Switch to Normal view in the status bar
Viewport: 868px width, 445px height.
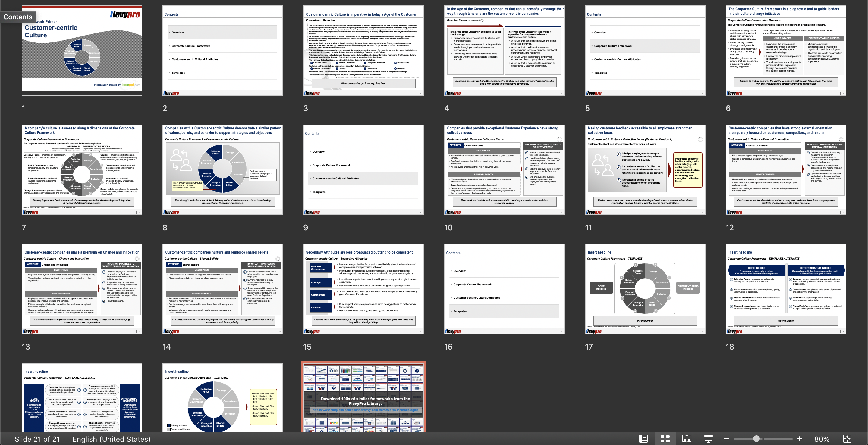[643, 439]
